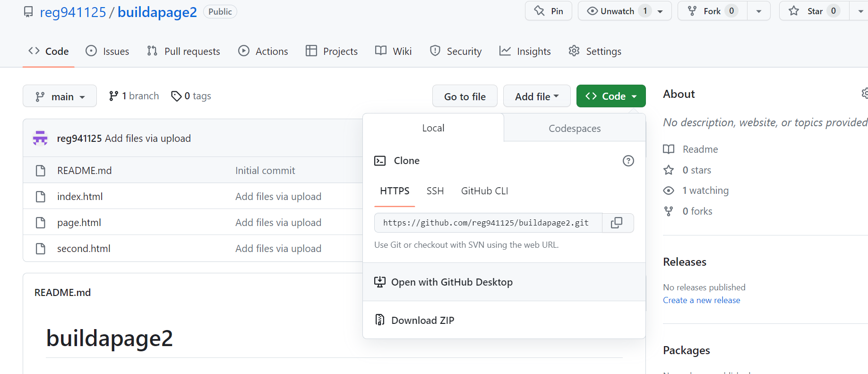Click the clone help question mark icon
Viewport: 868px width, 374px height.
(x=628, y=161)
